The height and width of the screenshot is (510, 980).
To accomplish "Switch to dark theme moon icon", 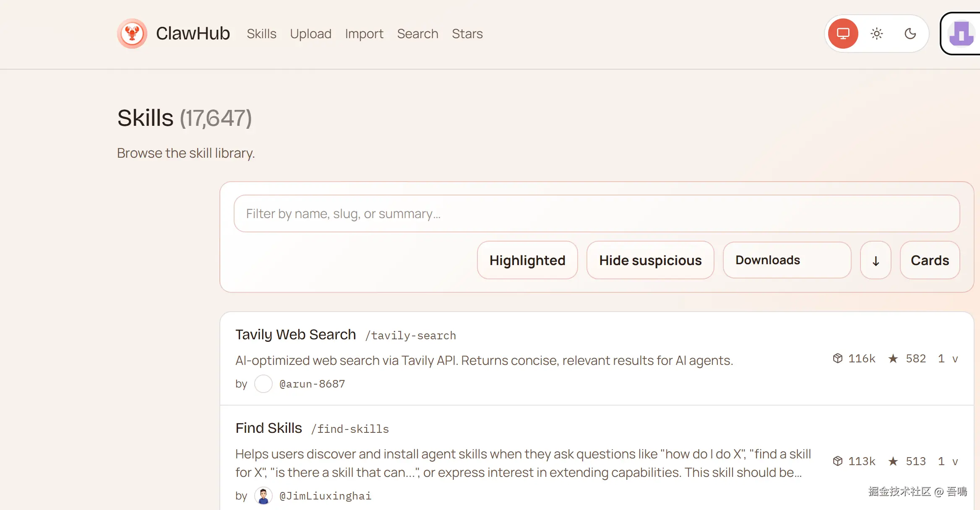I will coord(910,34).
